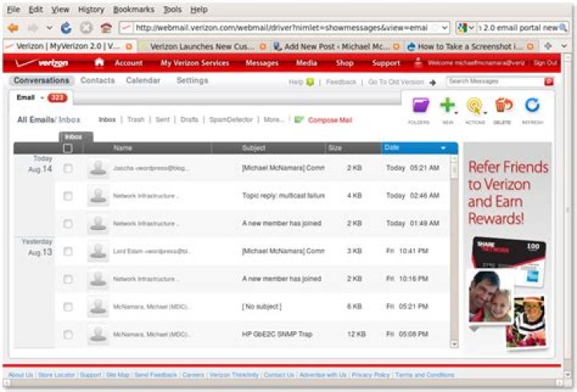Viewport: 577px width, 392px height.
Task: Click the blue Refresh icon
Action: 532,105
